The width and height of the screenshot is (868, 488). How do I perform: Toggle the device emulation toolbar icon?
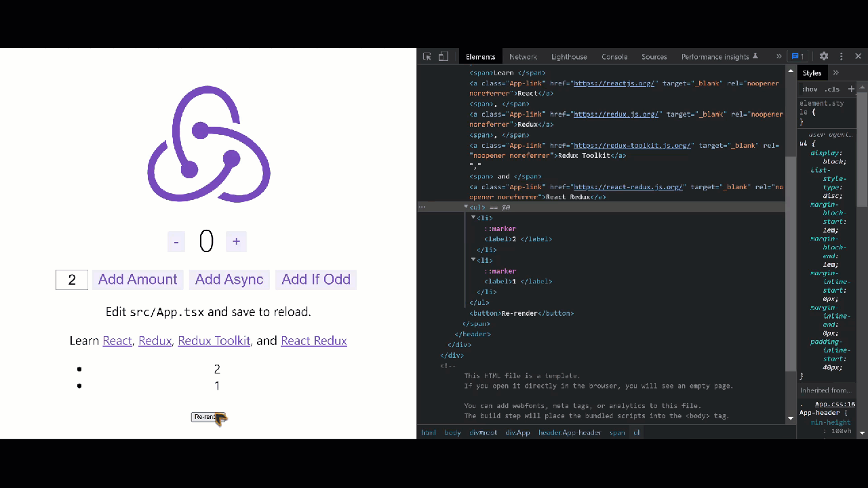443,56
